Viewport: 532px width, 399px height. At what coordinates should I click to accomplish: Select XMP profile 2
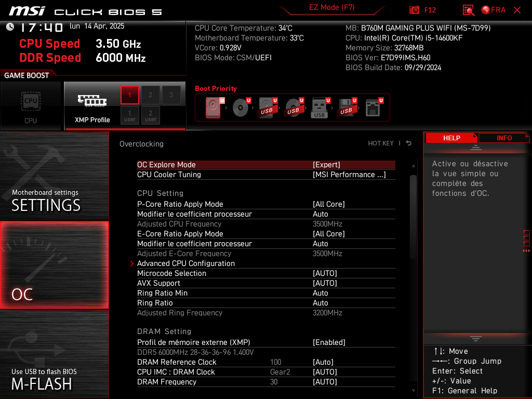[150, 95]
